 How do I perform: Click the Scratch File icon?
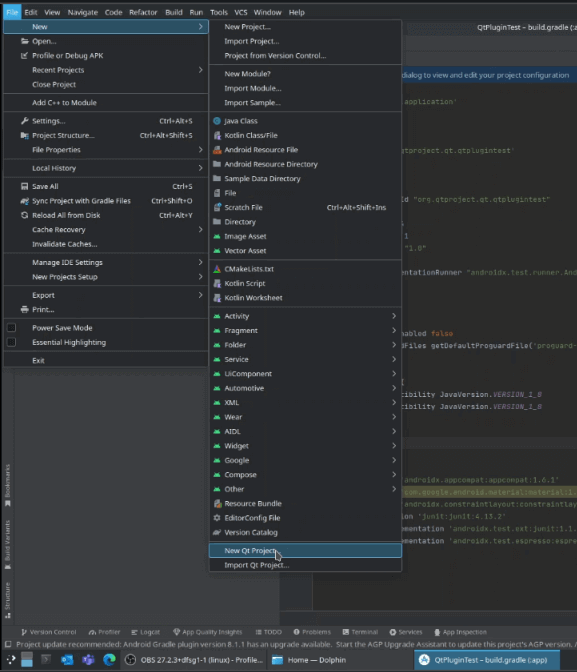pyautogui.click(x=217, y=207)
